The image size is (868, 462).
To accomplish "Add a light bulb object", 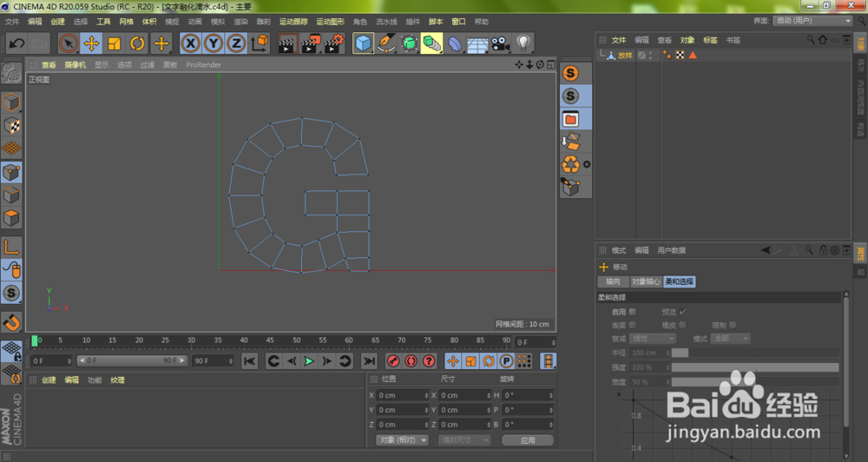I will coord(523,43).
